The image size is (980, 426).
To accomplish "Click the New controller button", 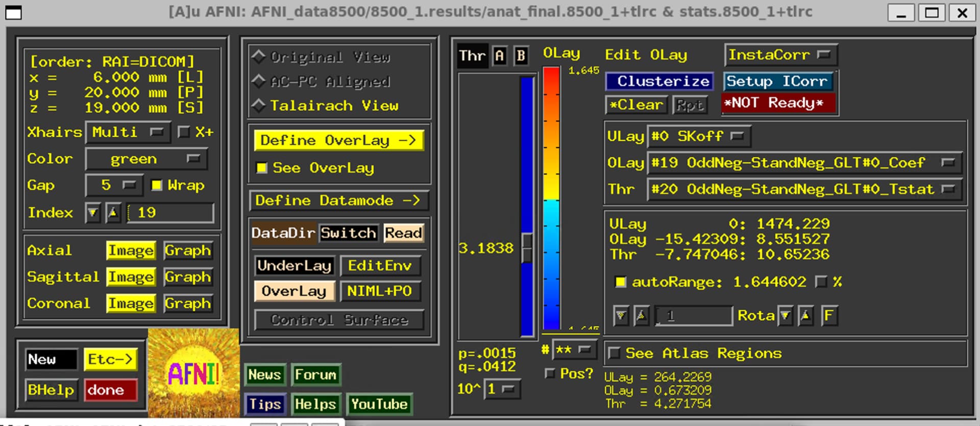I will pos(51,359).
